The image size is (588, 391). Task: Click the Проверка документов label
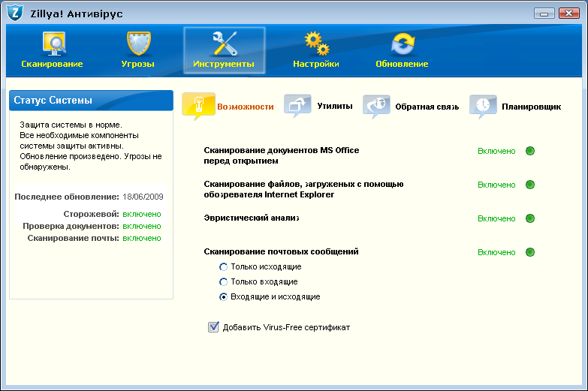(71, 226)
